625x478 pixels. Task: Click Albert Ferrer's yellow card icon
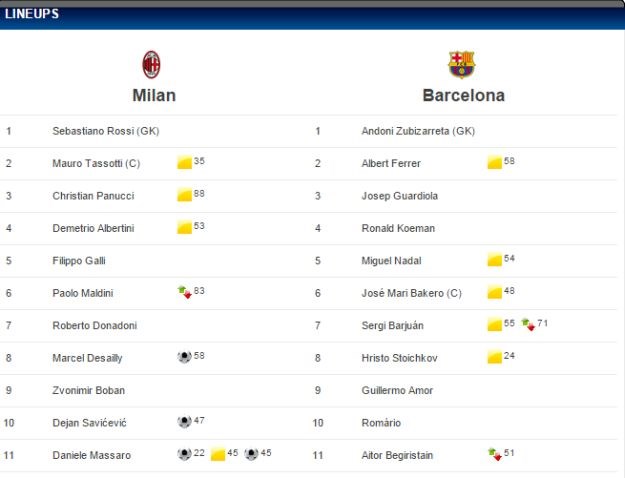[495, 162]
